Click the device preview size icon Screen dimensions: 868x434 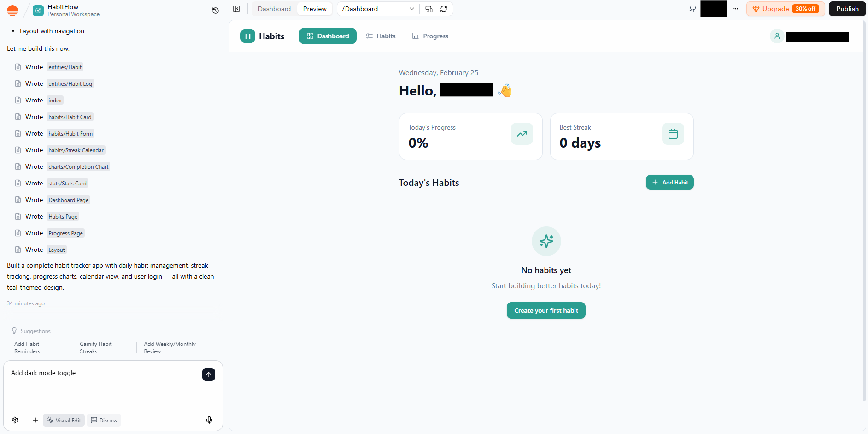point(429,9)
